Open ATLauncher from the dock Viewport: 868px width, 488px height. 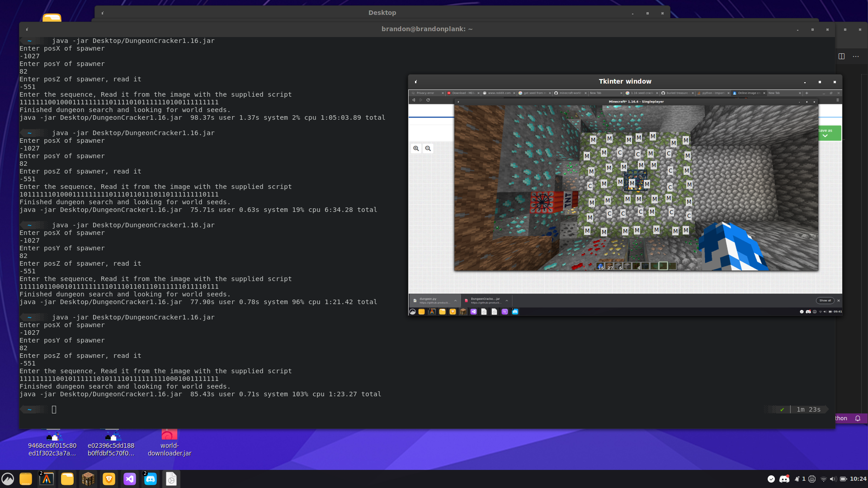(47, 479)
